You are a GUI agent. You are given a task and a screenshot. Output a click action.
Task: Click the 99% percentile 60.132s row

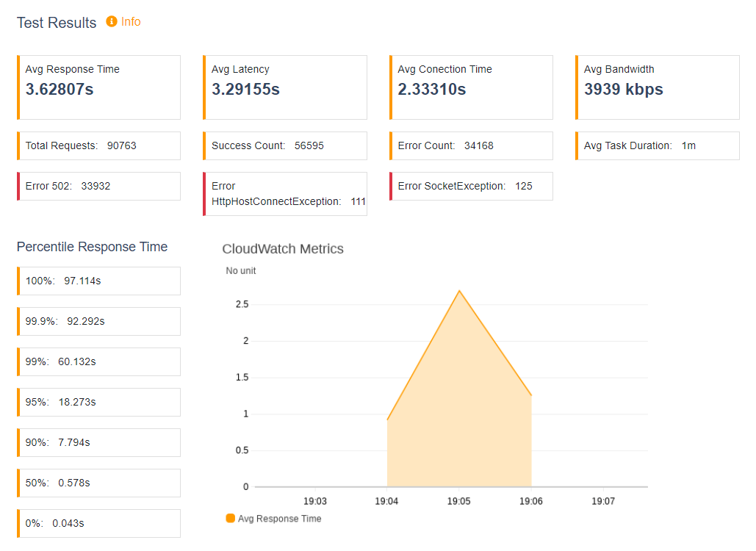pyautogui.click(x=99, y=361)
